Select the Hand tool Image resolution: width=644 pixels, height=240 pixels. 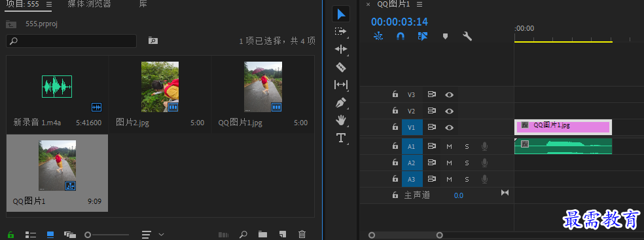tap(340, 120)
